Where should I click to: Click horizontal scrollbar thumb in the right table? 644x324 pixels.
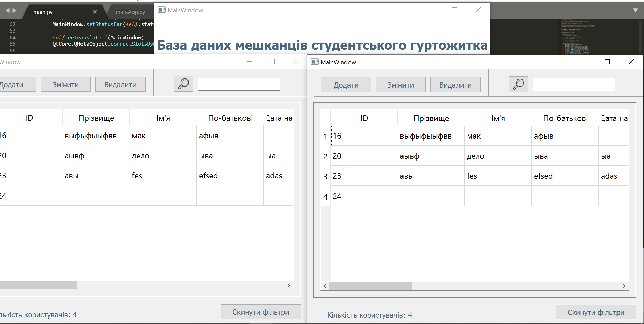[x=371, y=286]
